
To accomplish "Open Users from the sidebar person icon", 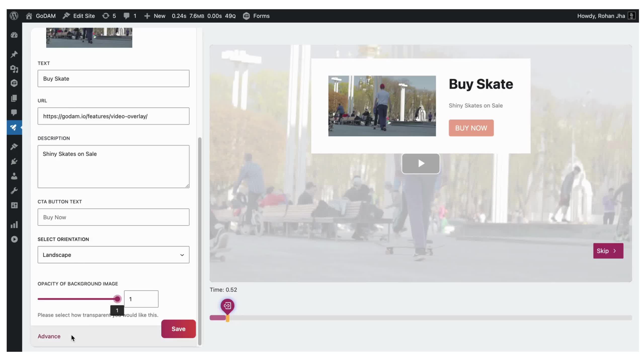I will click(14, 176).
